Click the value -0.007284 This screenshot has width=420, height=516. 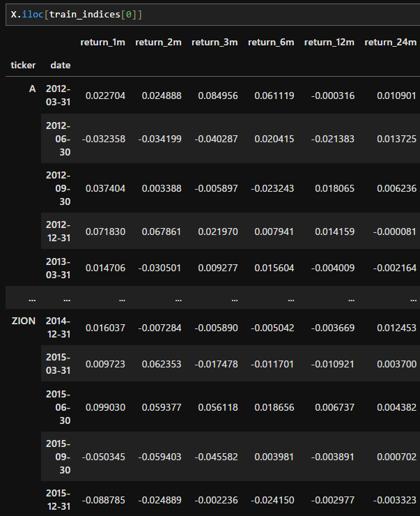160,328
